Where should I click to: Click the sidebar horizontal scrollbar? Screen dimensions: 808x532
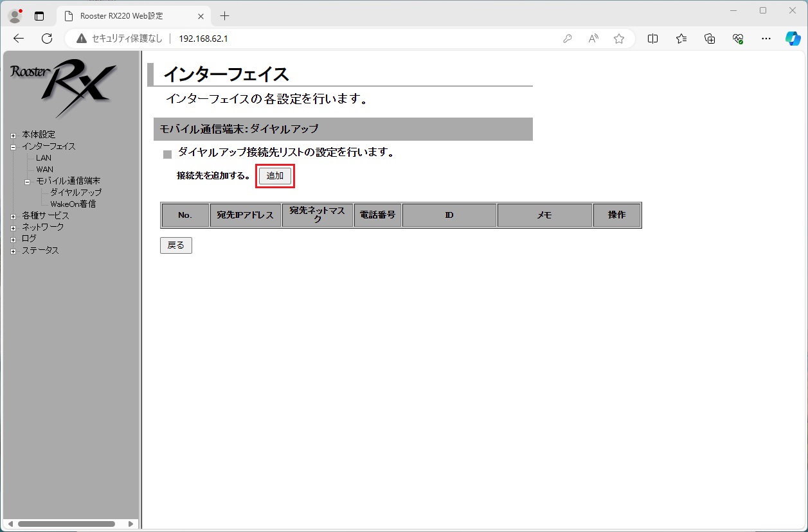point(66,524)
